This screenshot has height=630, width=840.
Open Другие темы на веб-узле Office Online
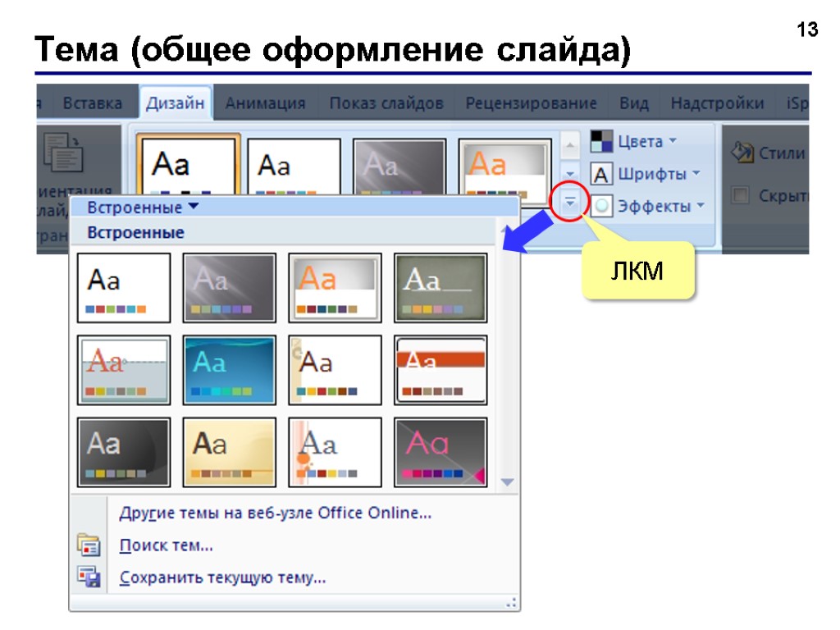tap(276, 513)
